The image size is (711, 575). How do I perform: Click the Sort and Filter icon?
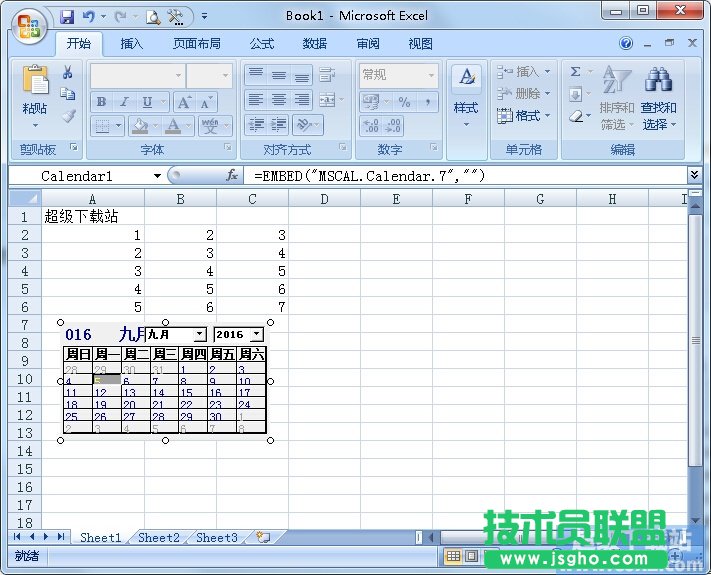(x=617, y=82)
